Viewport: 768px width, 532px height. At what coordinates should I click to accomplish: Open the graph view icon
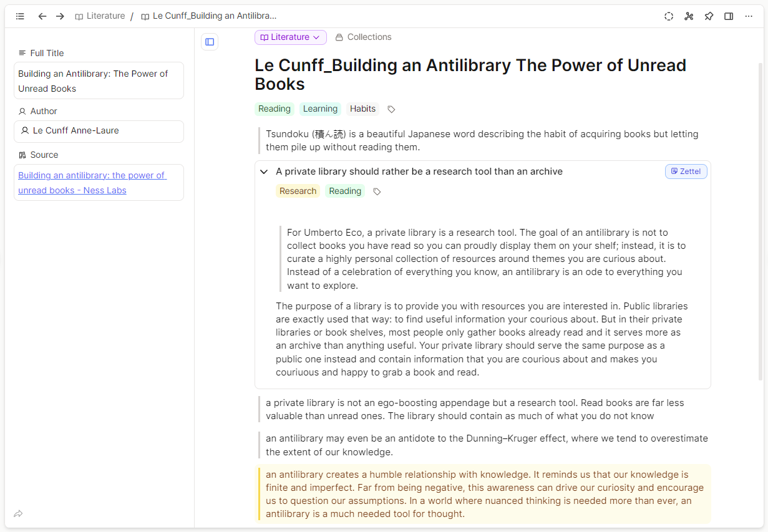click(689, 16)
